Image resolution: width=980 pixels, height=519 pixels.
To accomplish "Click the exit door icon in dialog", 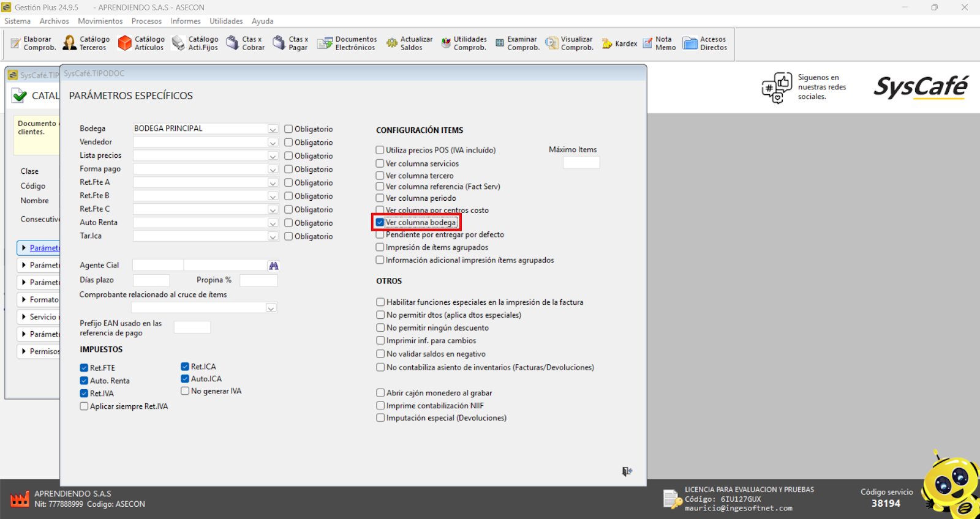I will click(x=627, y=471).
